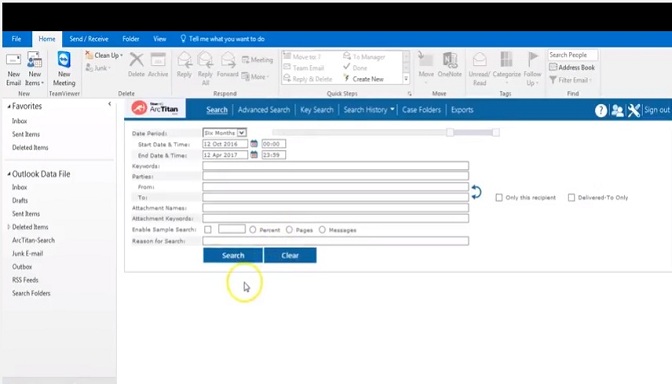Click the Search People field
Viewport: 672px width, 384px height.
point(573,55)
